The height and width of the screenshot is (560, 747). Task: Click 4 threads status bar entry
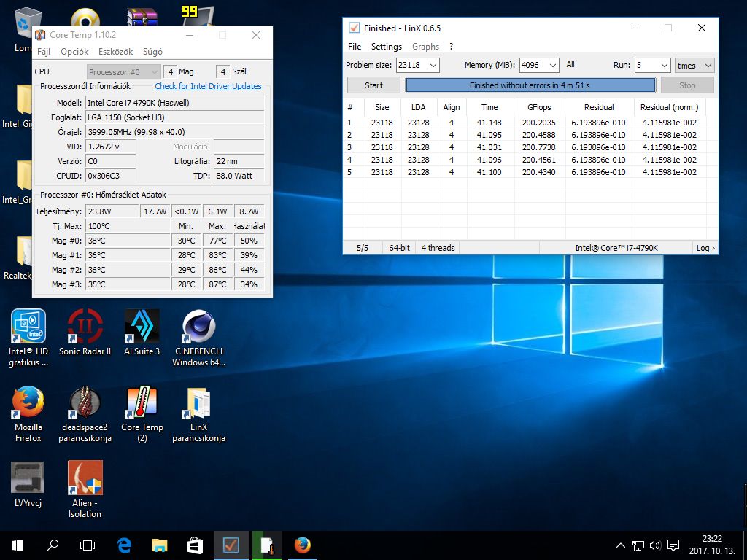coord(438,248)
